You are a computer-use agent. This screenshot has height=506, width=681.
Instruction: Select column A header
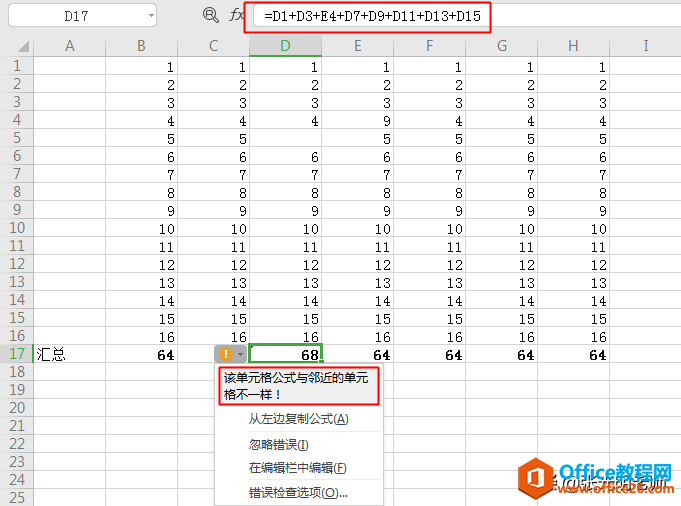coord(69,46)
